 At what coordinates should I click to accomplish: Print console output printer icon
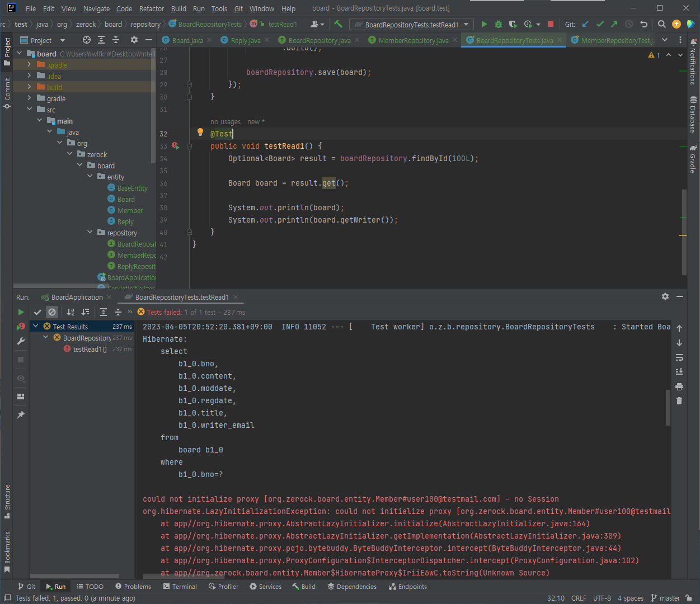(x=679, y=386)
